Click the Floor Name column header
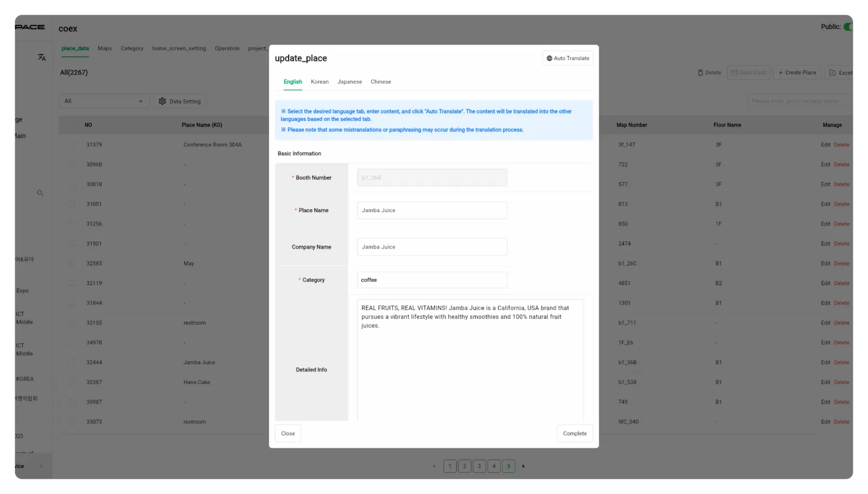Screen dimensions: 868x494 tap(727, 125)
